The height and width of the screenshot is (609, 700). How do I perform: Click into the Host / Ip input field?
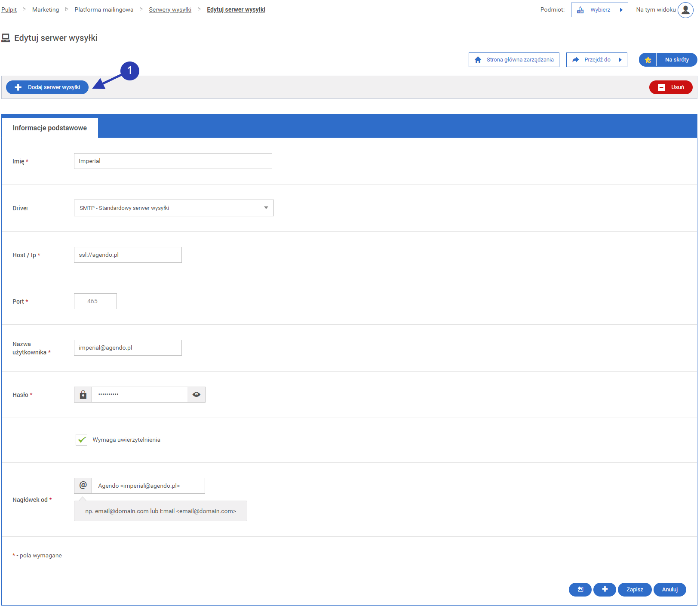coord(128,255)
